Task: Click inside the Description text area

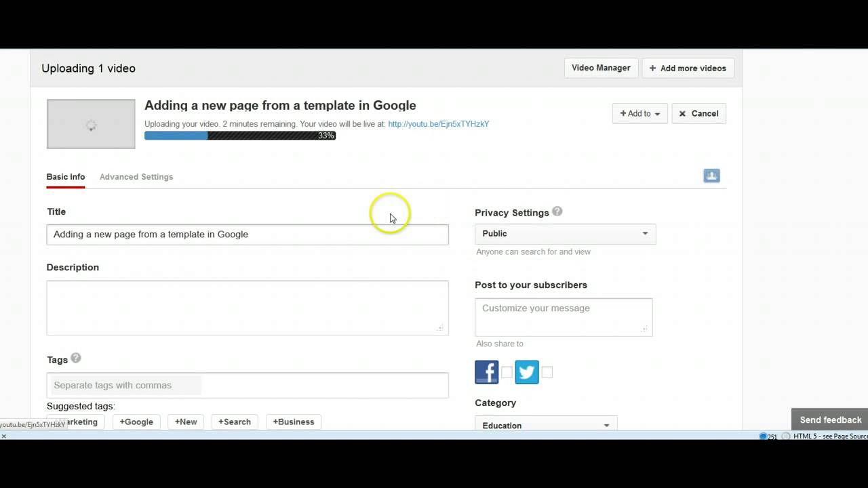Action: 248,308
